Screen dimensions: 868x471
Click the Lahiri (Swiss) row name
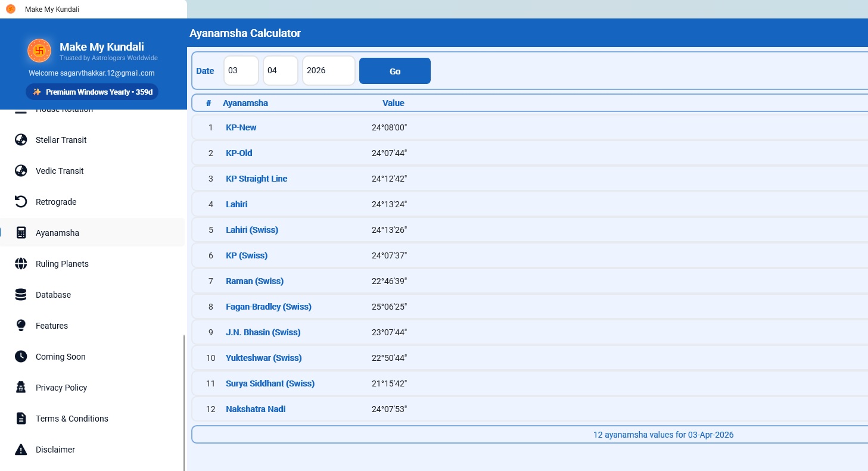tap(252, 230)
